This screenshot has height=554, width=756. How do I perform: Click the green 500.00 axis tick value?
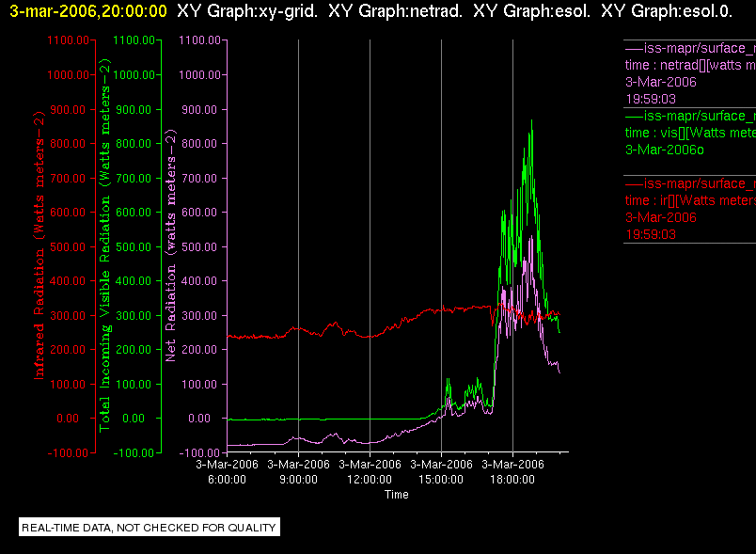pos(134,247)
